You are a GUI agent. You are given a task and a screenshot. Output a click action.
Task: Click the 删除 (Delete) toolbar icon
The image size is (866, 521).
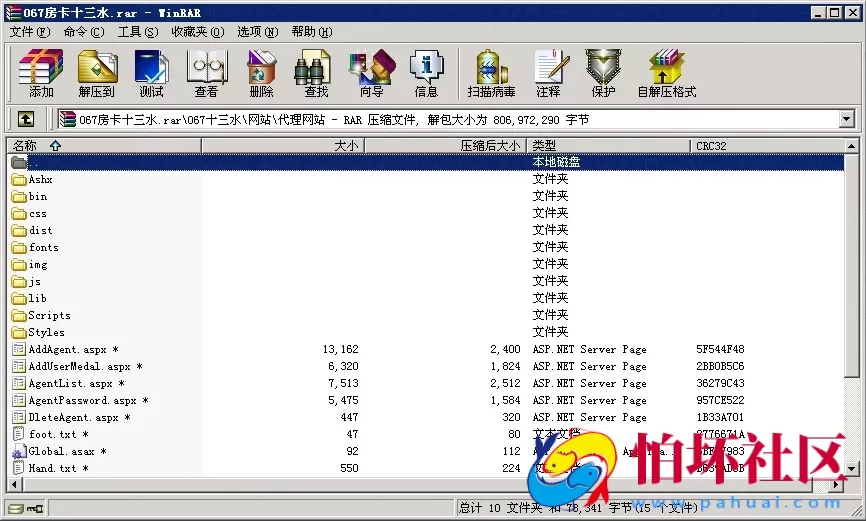click(261, 73)
